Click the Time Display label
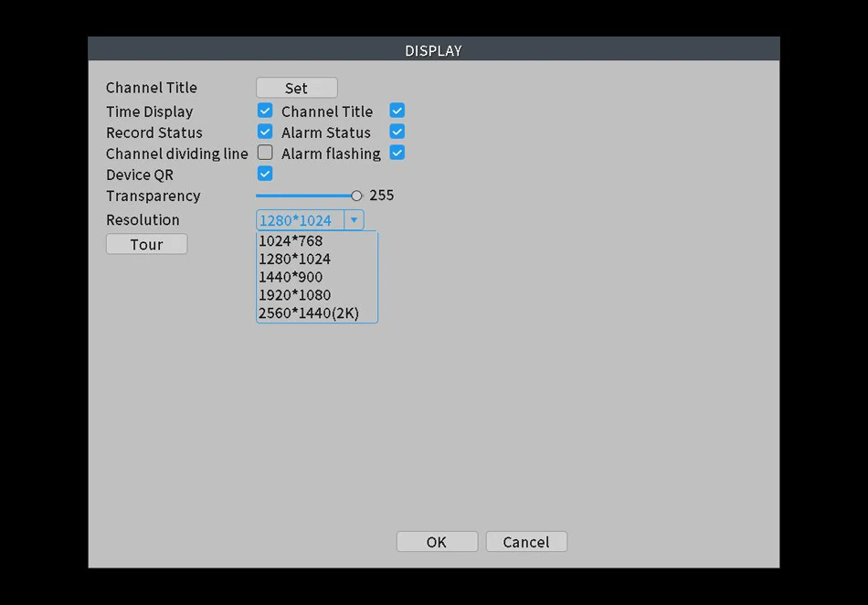 point(150,111)
